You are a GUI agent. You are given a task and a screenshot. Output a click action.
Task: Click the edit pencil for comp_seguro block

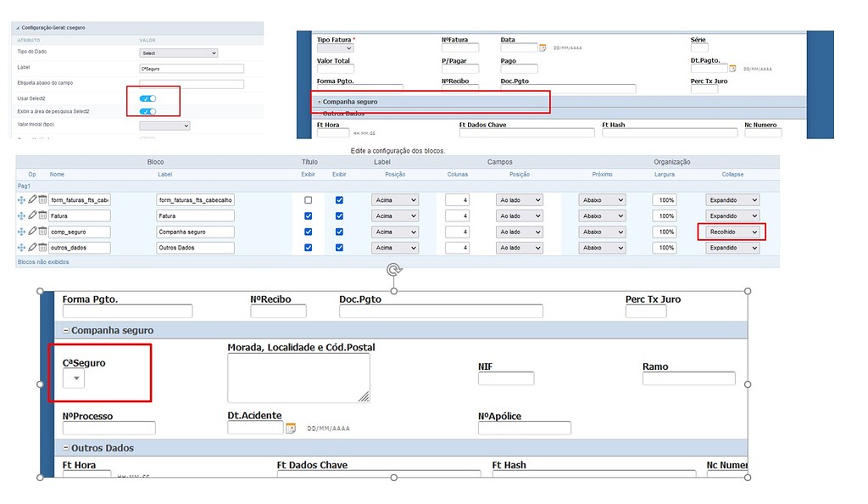tap(33, 232)
